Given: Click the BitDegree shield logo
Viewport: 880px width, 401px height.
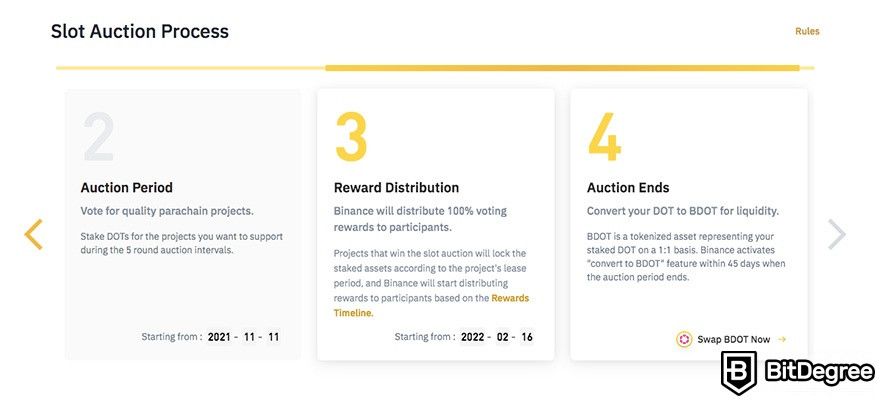Looking at the screenshot, I should coord(739,372).
